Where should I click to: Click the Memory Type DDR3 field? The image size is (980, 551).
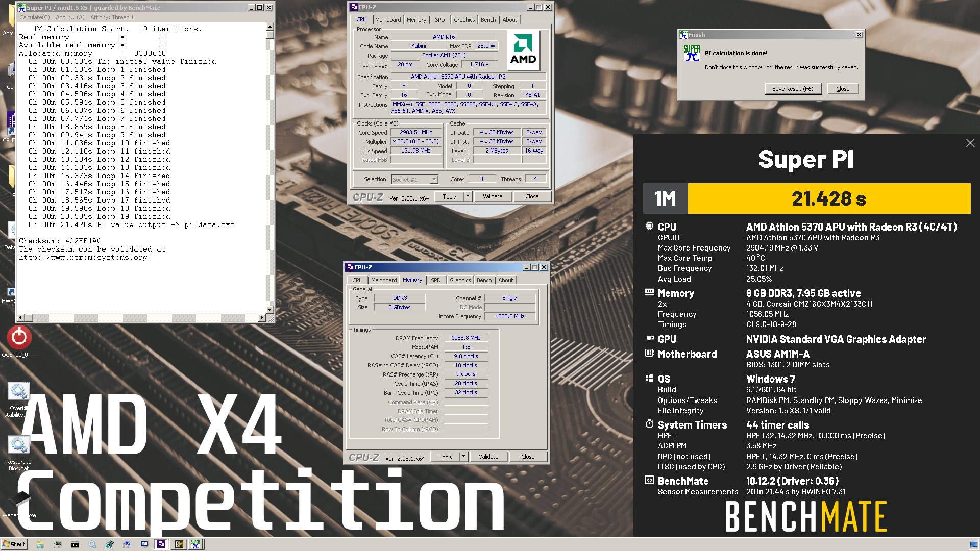pyautogui.click(x=400, y=298)
